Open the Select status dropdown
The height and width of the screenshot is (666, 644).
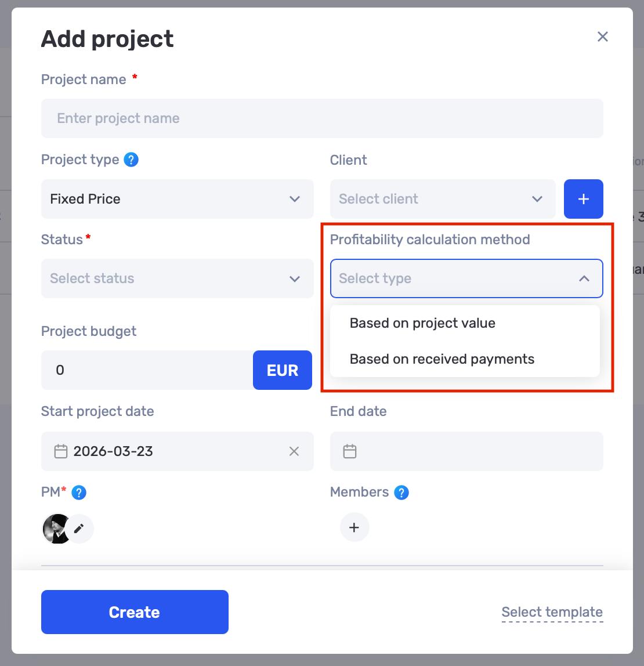pyautogui.click(x=177, y=278)
